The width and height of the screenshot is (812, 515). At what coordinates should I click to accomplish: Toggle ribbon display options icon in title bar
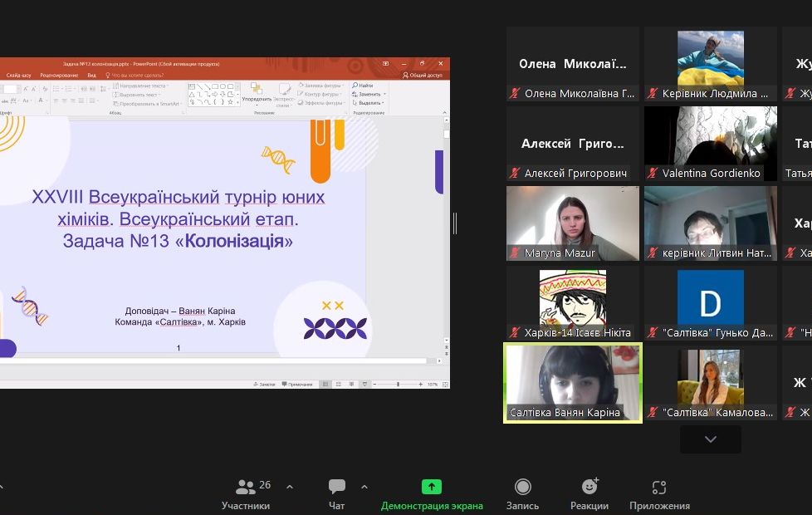coord(386,64)
